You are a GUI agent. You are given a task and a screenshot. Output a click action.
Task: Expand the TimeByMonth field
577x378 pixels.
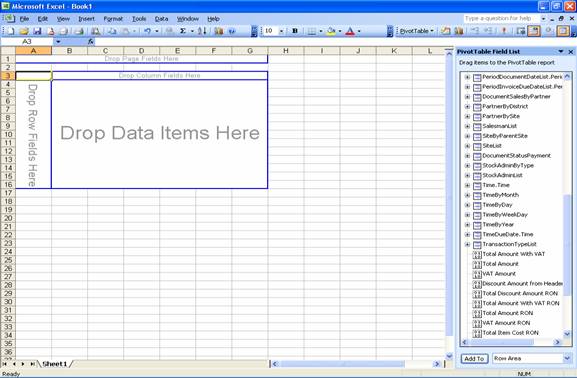pyautogui.click(x=467, y=195)
